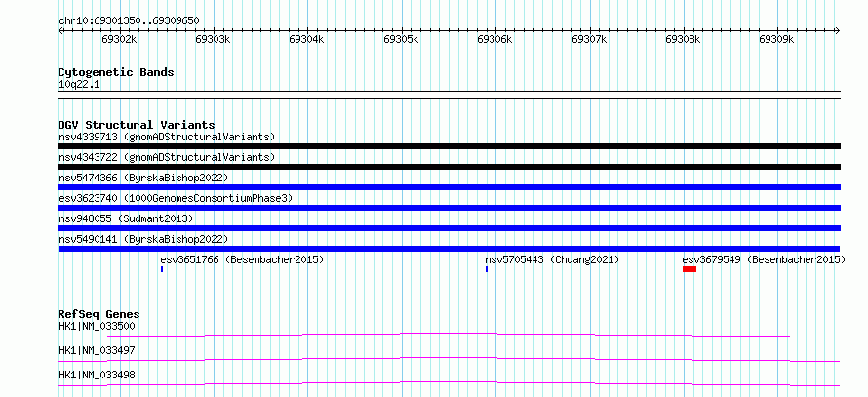Click small blue marker under nsv5705443
The image size is (868, 397).
(x=487, y=269)
